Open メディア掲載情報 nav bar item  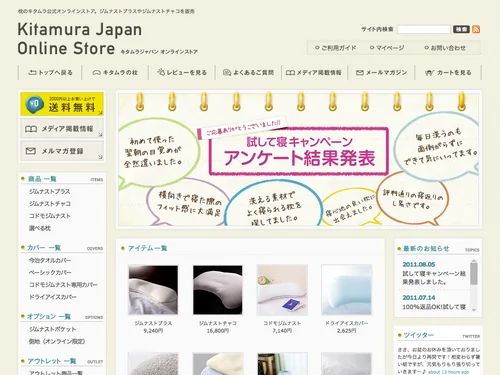point(314,72)
